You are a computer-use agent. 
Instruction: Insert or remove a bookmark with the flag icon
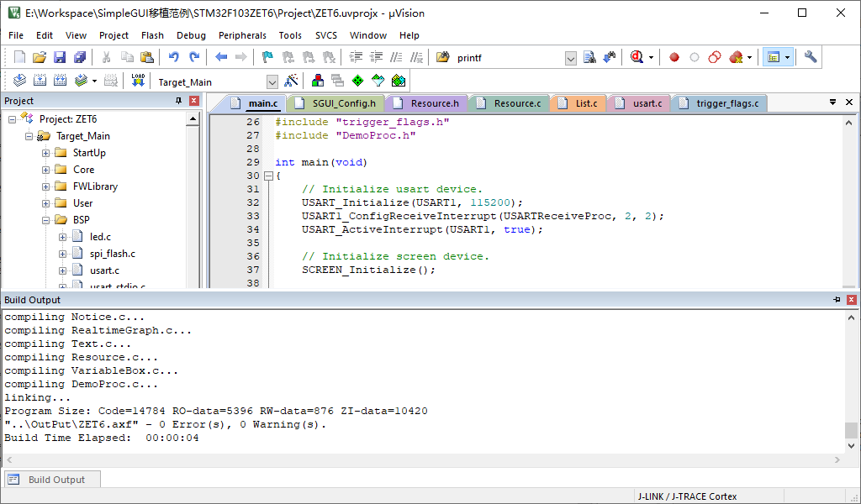267,57
